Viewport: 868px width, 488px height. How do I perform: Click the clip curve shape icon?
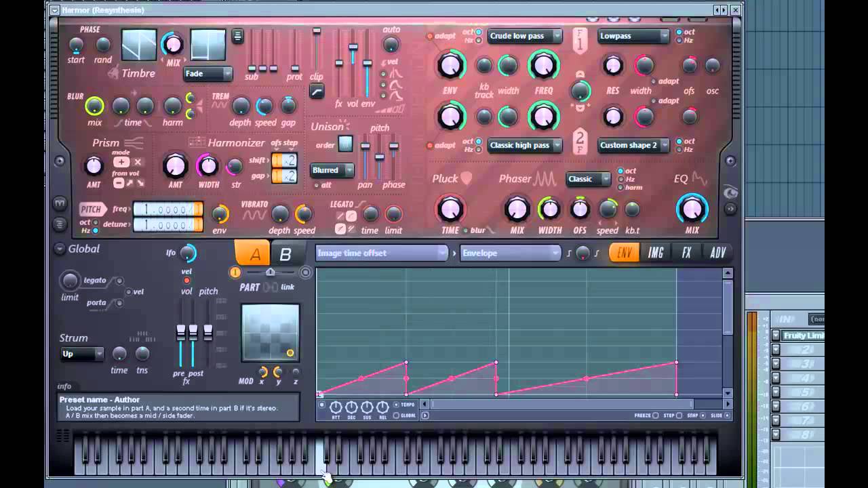click(317, 91)
